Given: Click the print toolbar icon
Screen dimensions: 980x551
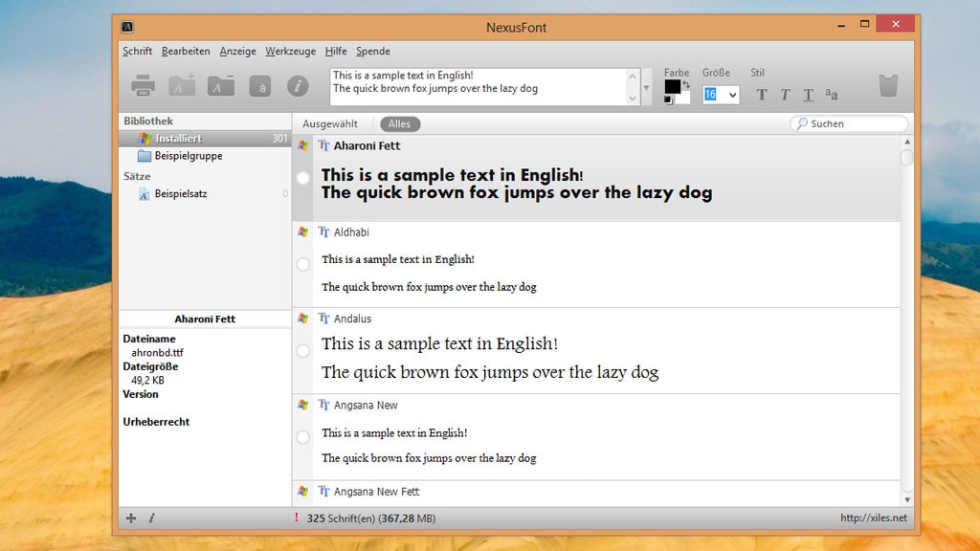Looking at the screenshot, I should coord(144,85).
